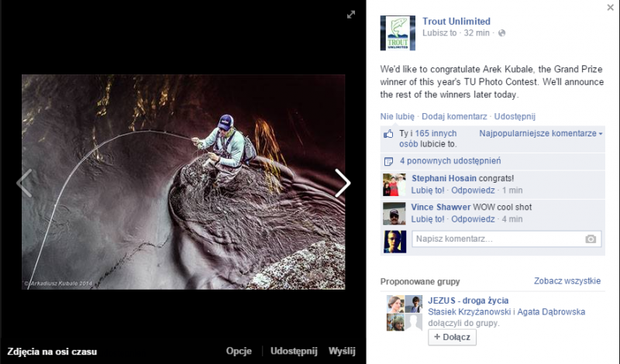Click the Trout Unlimited logo avatar
This screenshot has height=364, width=620.
pyautogui.click(x=398, y=33)
